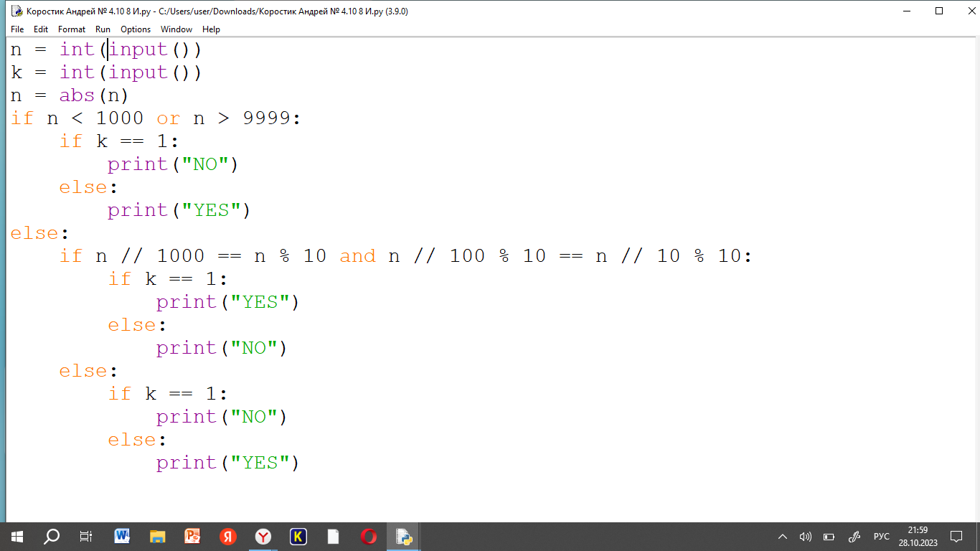Open the notifications action center
The height and width of the screenshot is (551, 980).
click(x=956, y=536)
